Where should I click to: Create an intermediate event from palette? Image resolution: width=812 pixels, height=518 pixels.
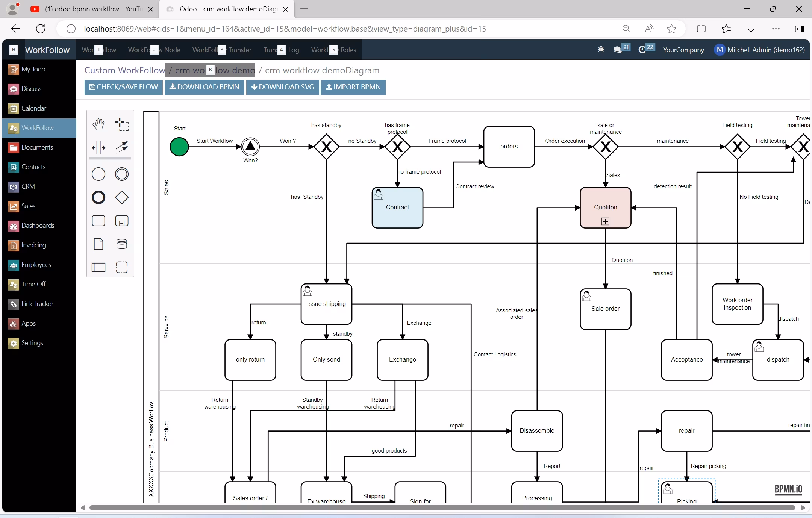tap(122, 174)
